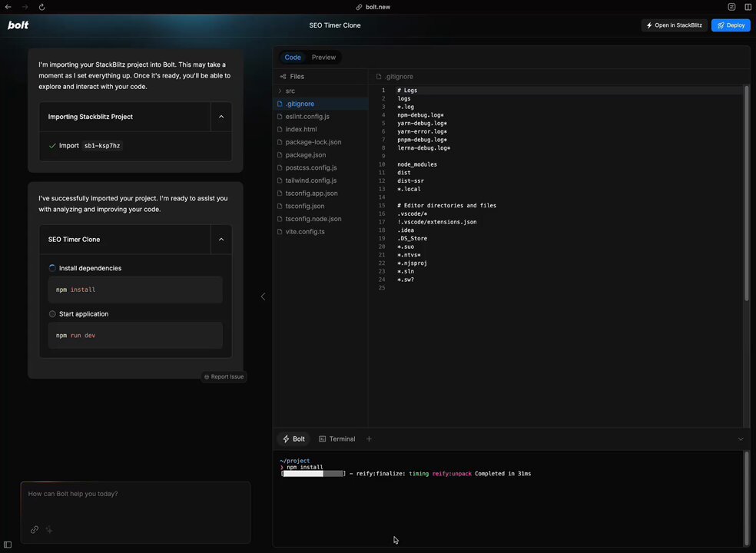
Task: Go back with browser back arrow
Action: 8,7
